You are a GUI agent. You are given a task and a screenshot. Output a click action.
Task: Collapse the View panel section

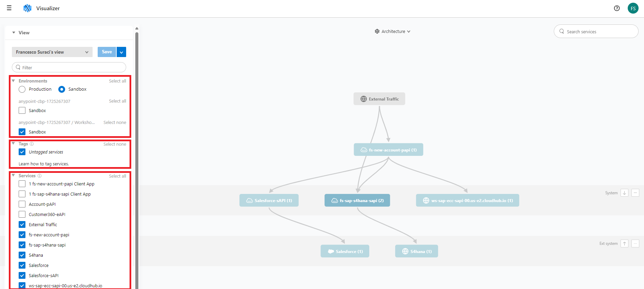(x=14, y=33)
